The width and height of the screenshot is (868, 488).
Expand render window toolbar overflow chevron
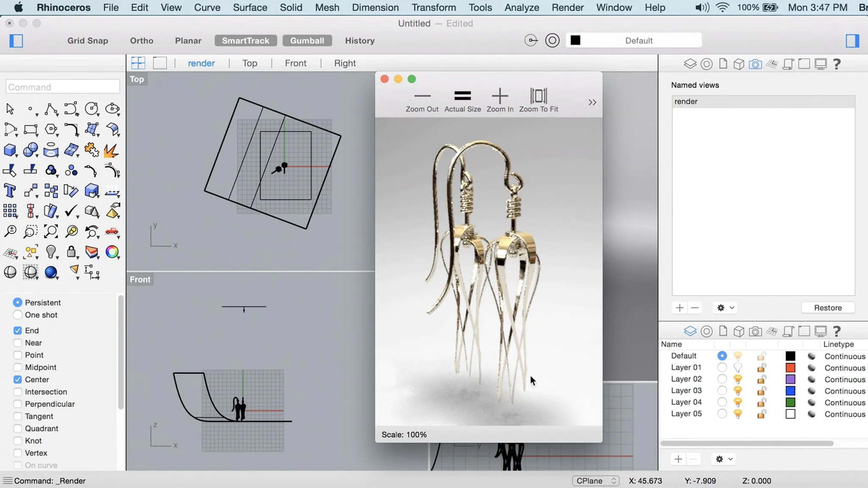(592, 102)
